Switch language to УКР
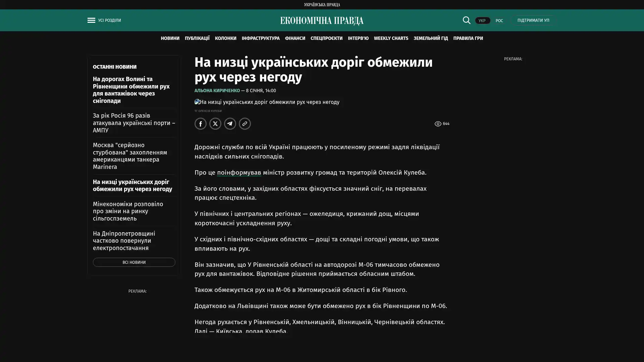Viewport: 644px width, 362px height. 482,21
